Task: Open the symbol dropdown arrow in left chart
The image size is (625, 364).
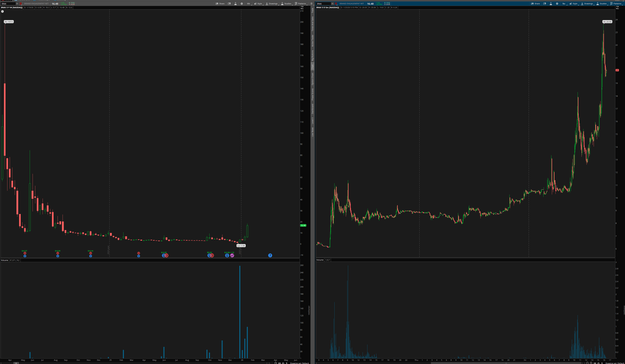Action: (17, 4)
